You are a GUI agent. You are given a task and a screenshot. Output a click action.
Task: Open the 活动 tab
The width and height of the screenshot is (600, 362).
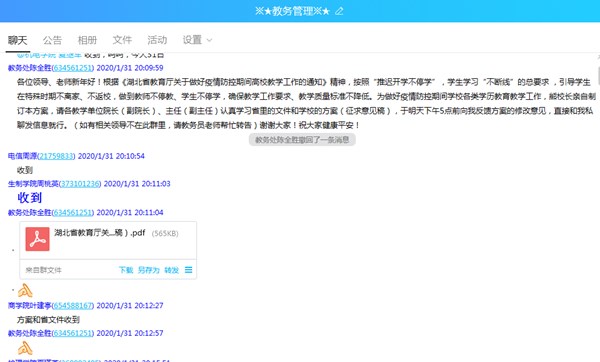click(157, 40)
